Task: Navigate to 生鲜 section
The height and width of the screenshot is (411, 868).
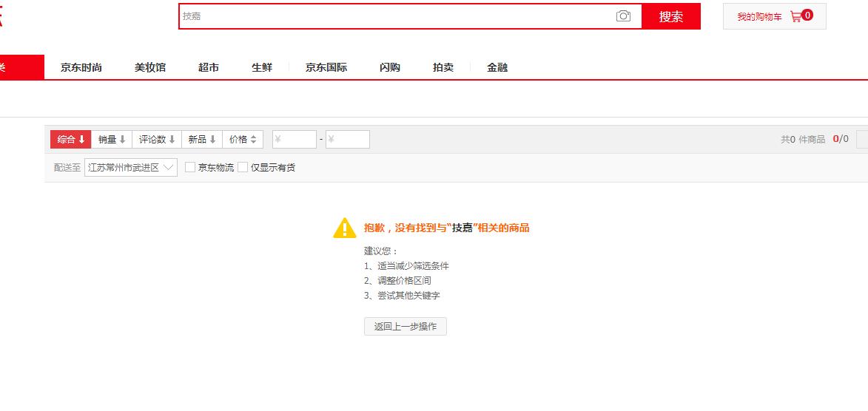Action: click(262, 67)
